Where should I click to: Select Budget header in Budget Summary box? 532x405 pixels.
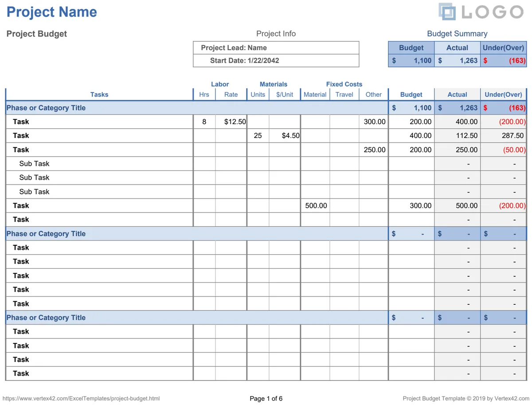pos(411,48)
